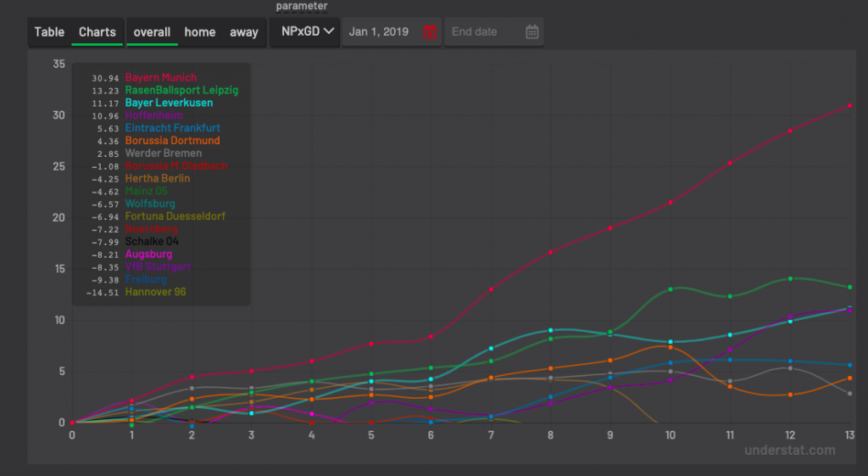Screen dimensions: 868x476
Task: Toggle Wolfsburg legend entry
Action: pyautogui.click(x=150, y=204)
